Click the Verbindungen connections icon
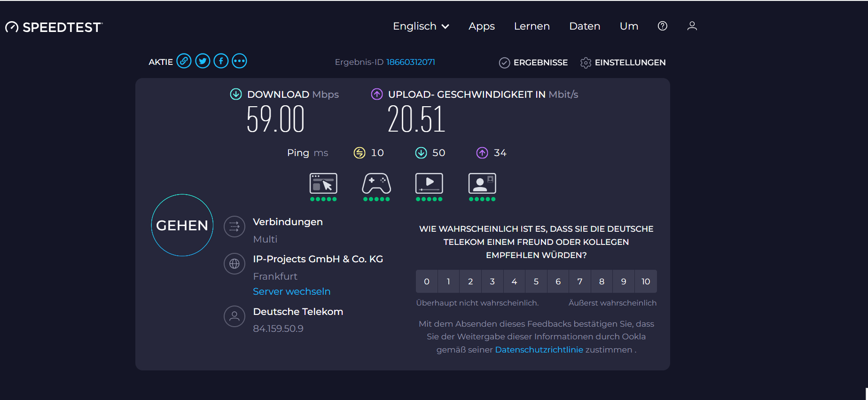This screenshot has height=400, width=868. (235, 227)
